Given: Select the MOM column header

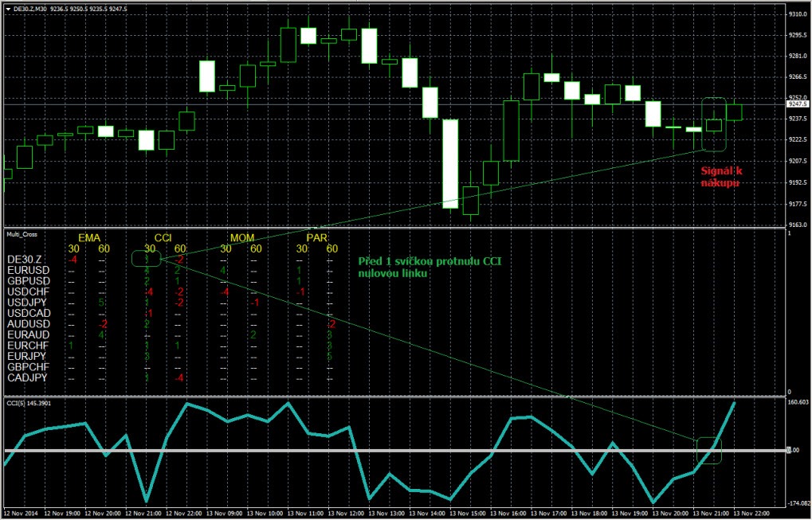Looking at the screenshot, I should (241, 237).
